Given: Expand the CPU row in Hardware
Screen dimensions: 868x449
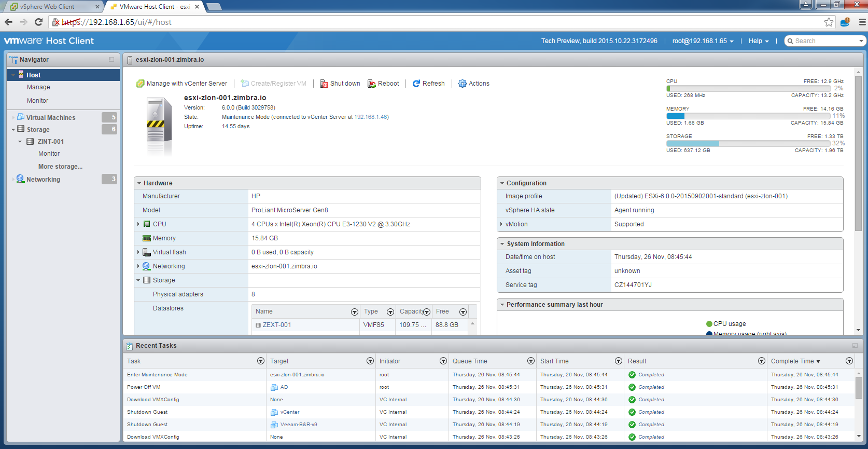Looking at the screenshot, I should click(138, 224).
